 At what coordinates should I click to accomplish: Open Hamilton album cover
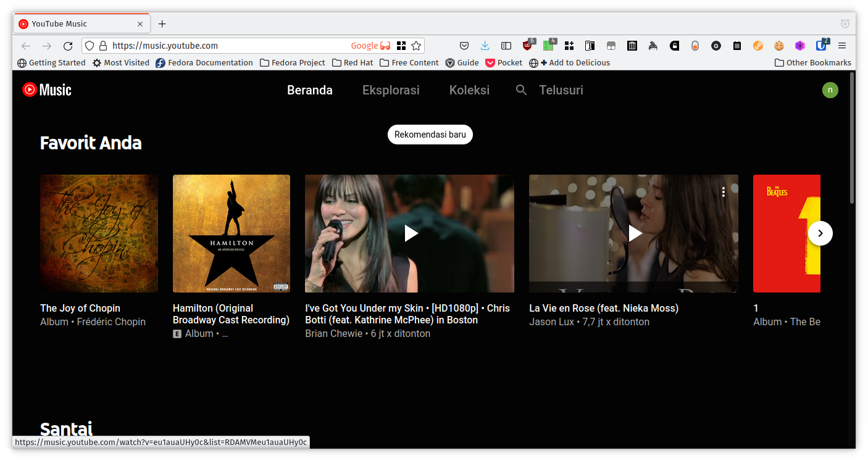(x=232, y=233)
